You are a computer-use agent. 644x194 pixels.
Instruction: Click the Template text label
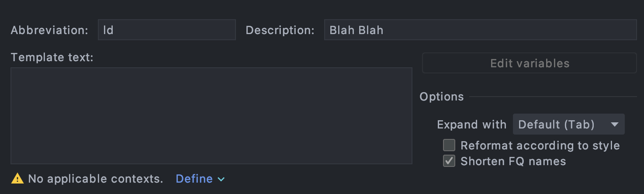[x=52, y=57]
